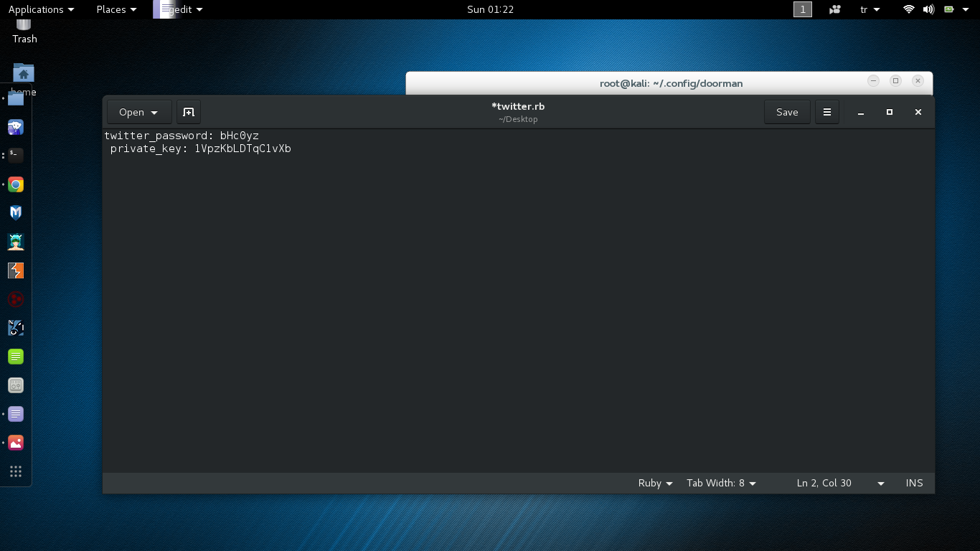Screen dimensions: 980x551
Task: Toggle INS insert mode in status bar
Action: (x=914, y=483)
